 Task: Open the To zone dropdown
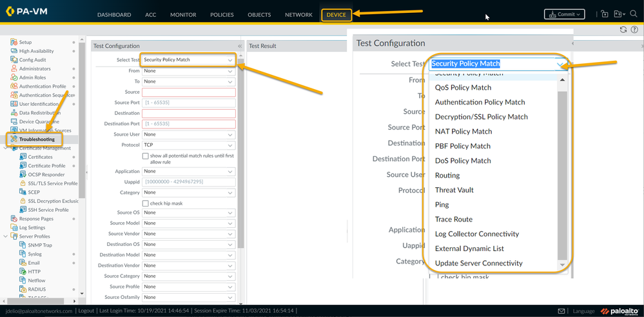(188, 81)
